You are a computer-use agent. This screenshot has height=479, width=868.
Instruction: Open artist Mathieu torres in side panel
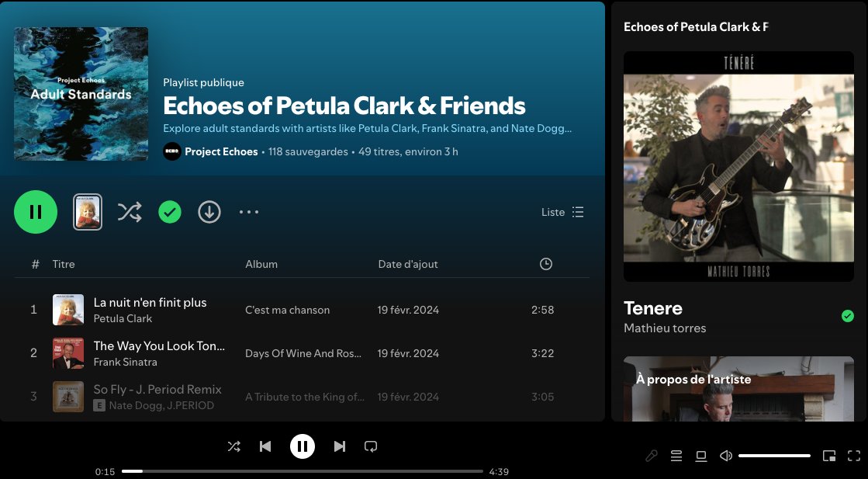click(665, 328)
